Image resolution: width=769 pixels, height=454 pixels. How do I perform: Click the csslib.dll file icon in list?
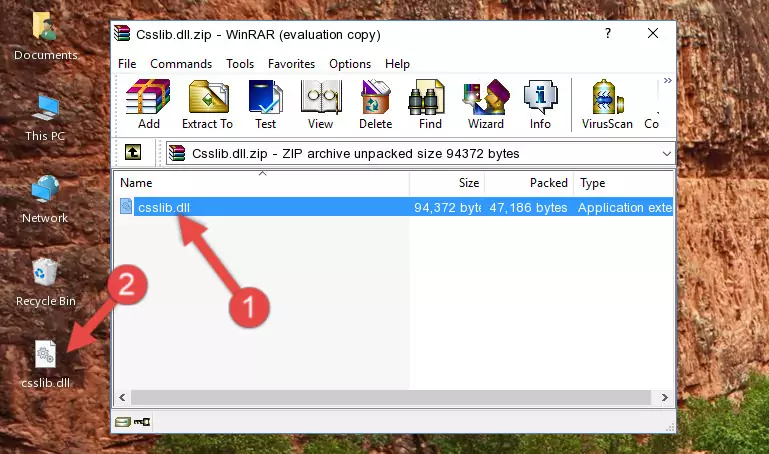point(126,206)
